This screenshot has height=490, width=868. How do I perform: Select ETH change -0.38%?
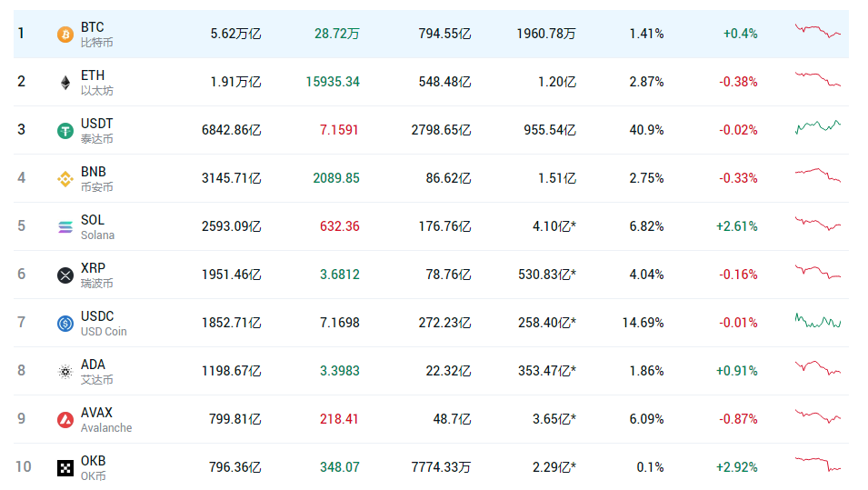(x=738, y=82)
